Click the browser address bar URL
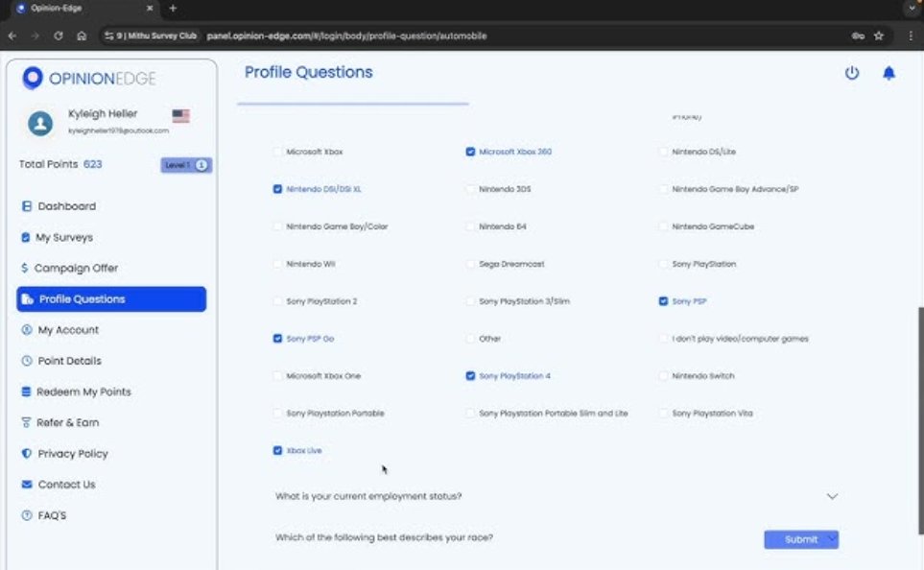This screenshot has width=924, height=570. 346,36
